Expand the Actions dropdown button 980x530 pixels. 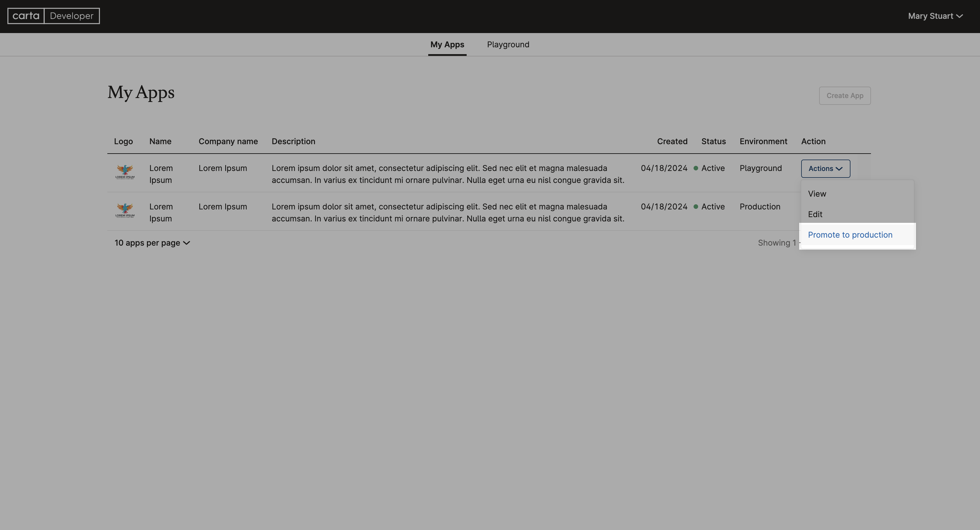(825, 169)
